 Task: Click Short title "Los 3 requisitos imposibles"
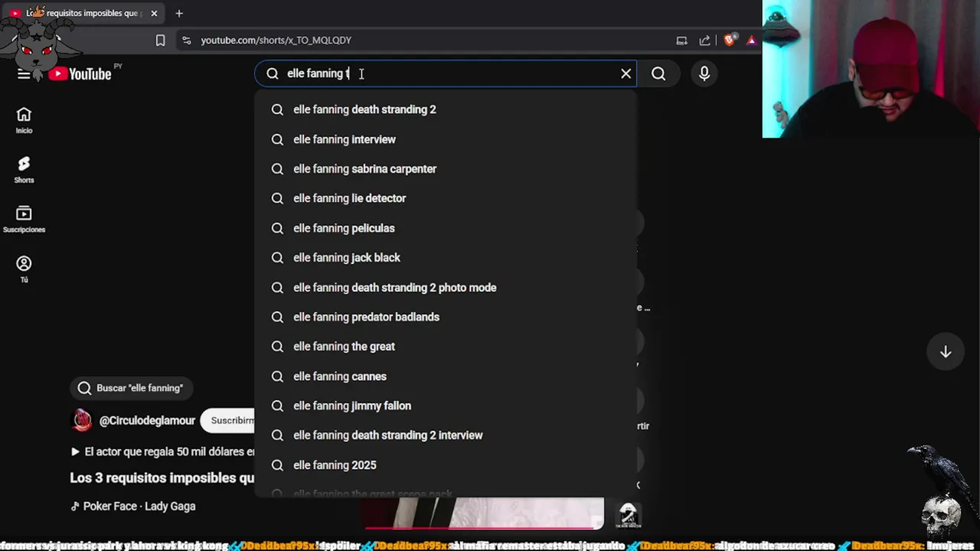[162, 478]
